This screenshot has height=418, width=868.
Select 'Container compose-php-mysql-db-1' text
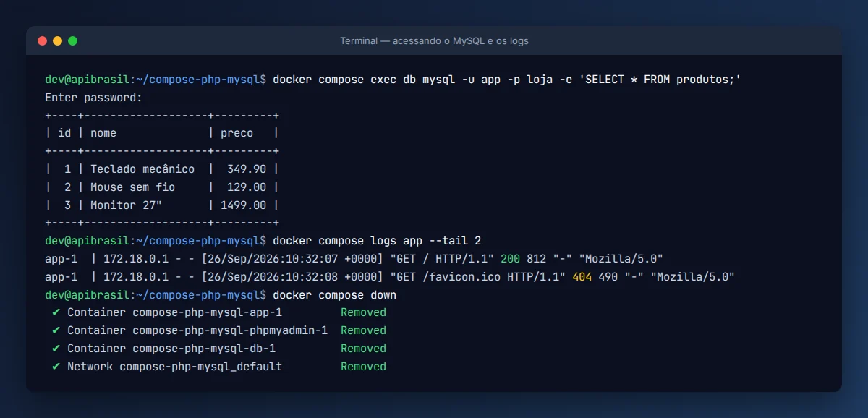pyautogui.click(x=171, y=349)
